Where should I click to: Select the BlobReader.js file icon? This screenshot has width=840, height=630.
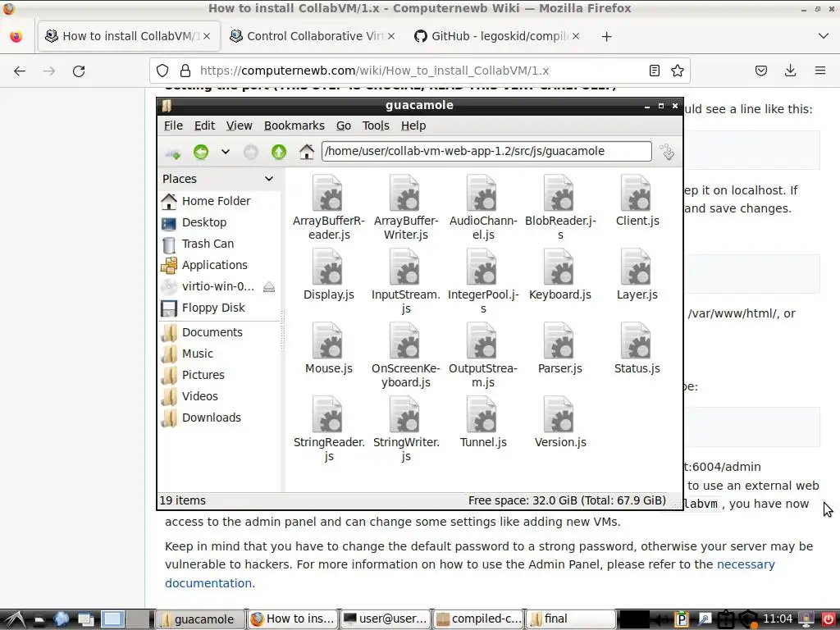click(559, 194)
